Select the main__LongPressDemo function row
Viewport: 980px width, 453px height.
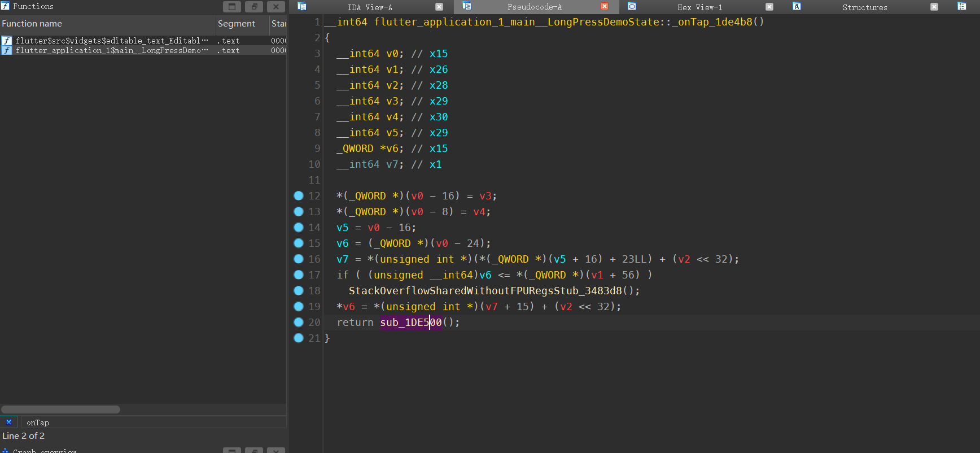tap(143, 50)
